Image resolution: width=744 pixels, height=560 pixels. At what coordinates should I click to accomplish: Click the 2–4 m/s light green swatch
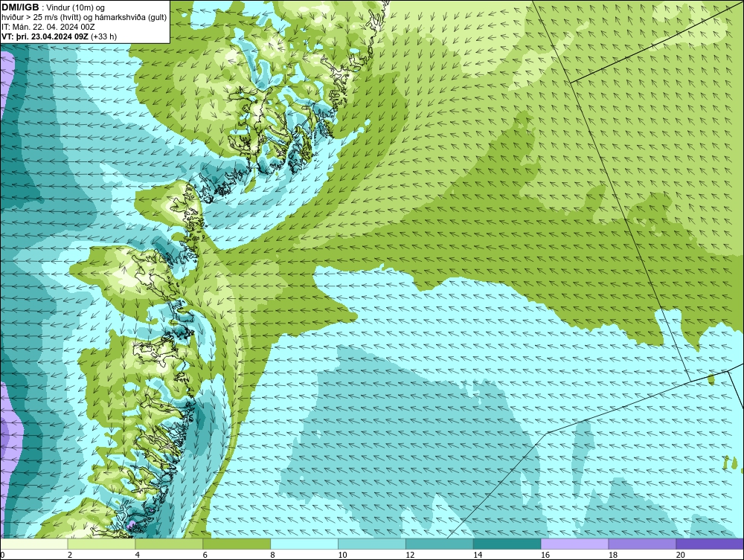pyautogui.click(x=101, y=544)
